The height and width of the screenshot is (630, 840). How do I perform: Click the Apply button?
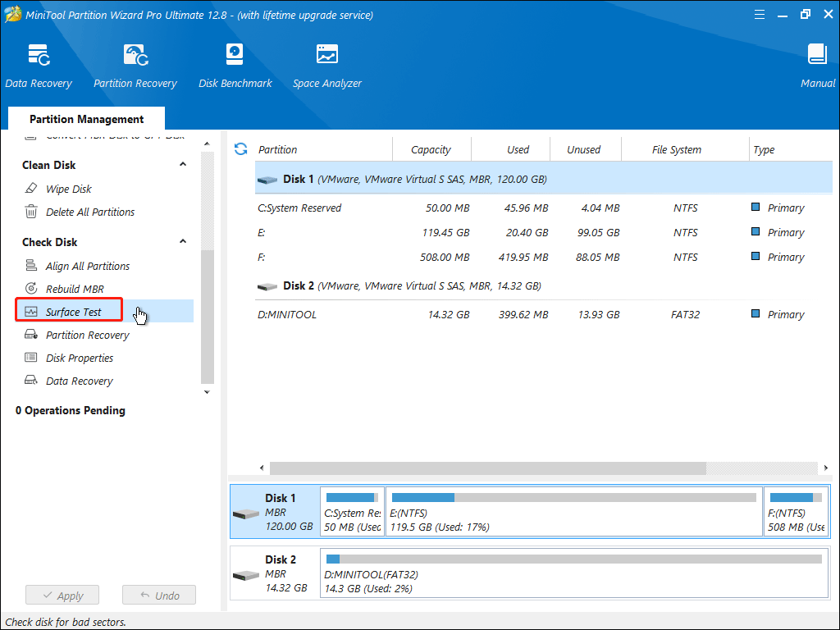pos(62,596)
